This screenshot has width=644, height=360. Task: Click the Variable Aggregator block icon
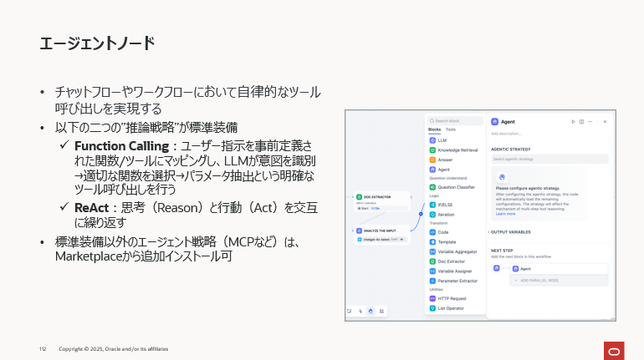[x=432, y=251]
